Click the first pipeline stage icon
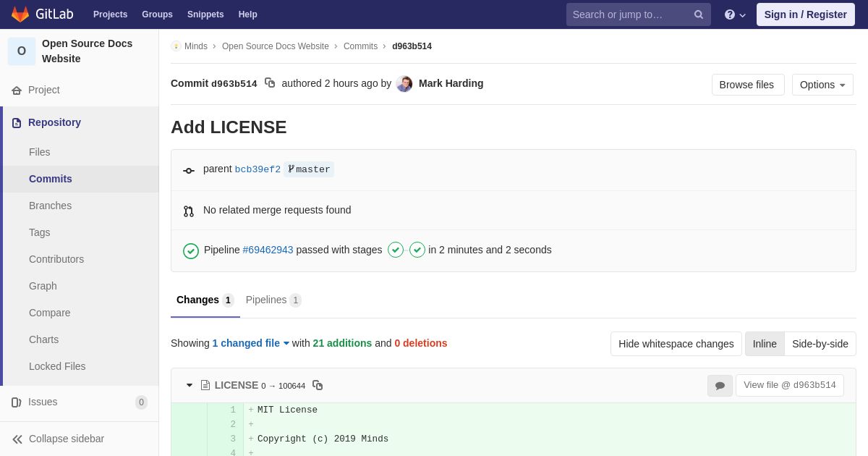Image resolution: width=868 pixels, height=456 pixels. click(x=396, y=250)
